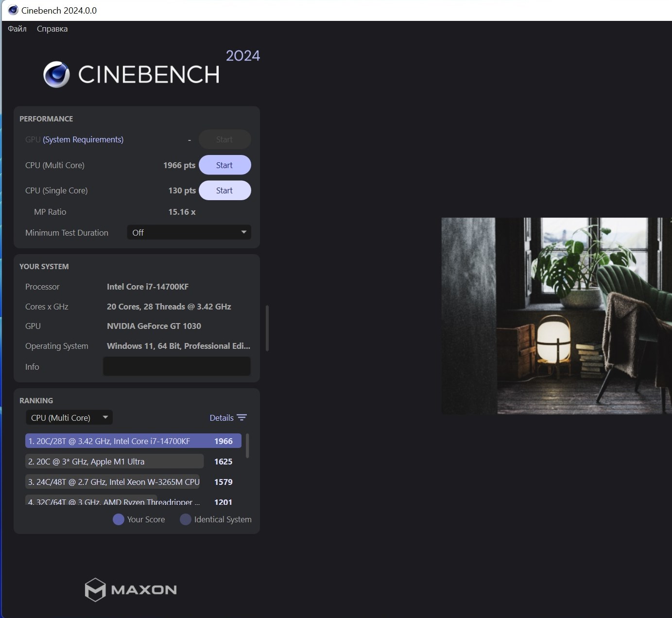Click the rendered room scene preview
This screenshot has height=618, width=672.
pyautogui.click(x=556, y=316)
